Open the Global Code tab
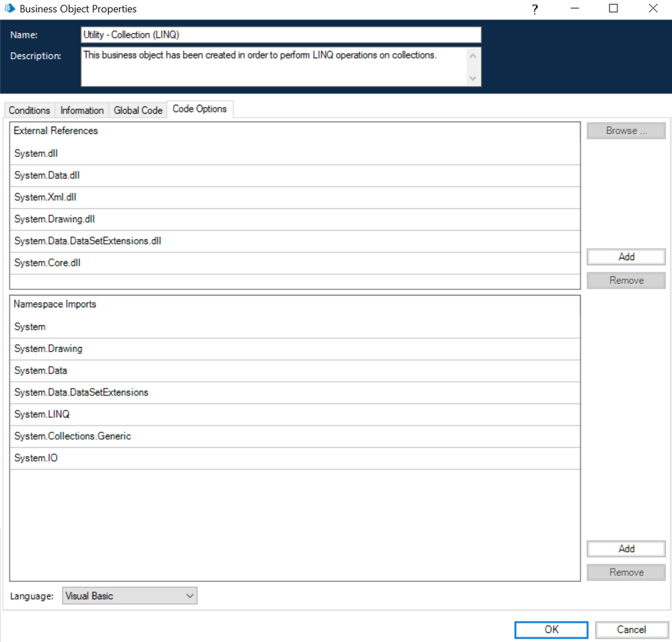672x642 pixels. 138,110
